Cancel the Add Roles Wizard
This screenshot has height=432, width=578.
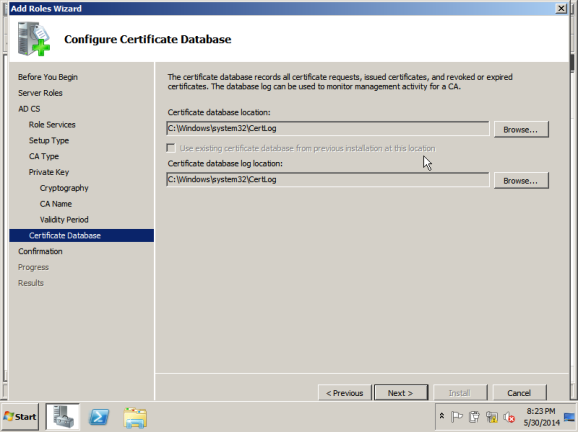[x=519, y=393]
